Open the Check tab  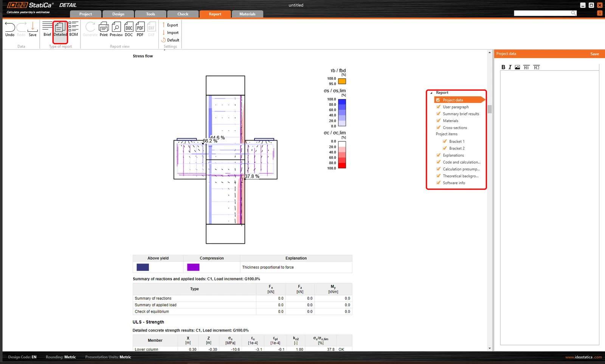pos(183,14)
